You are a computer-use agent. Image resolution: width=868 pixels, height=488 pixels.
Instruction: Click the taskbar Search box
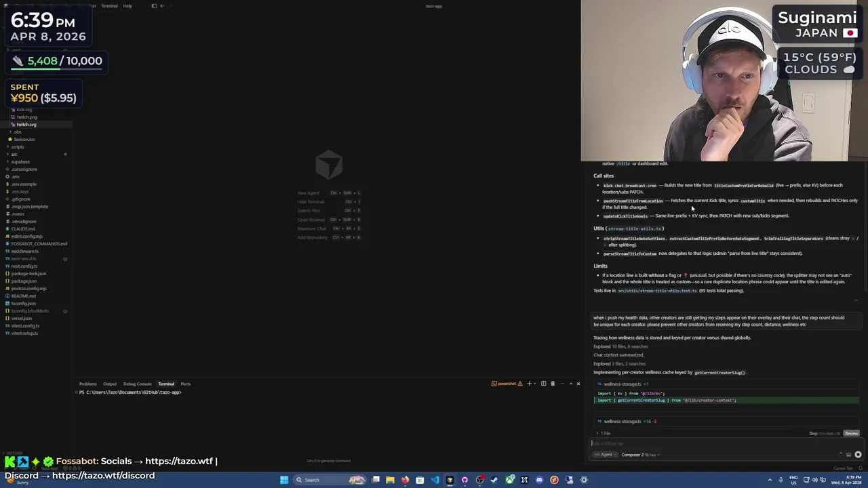330,480
